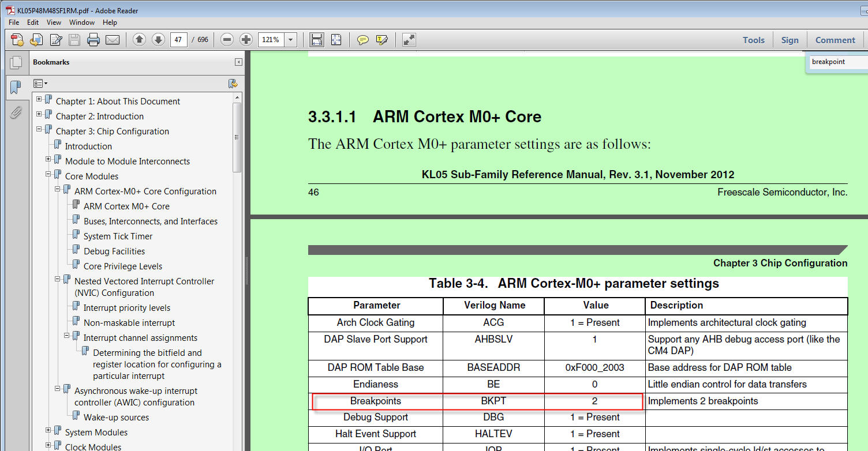Jump to Debug Facilities bookmark
The height and width of the screenshot is (451, 868).
(114, 251)
